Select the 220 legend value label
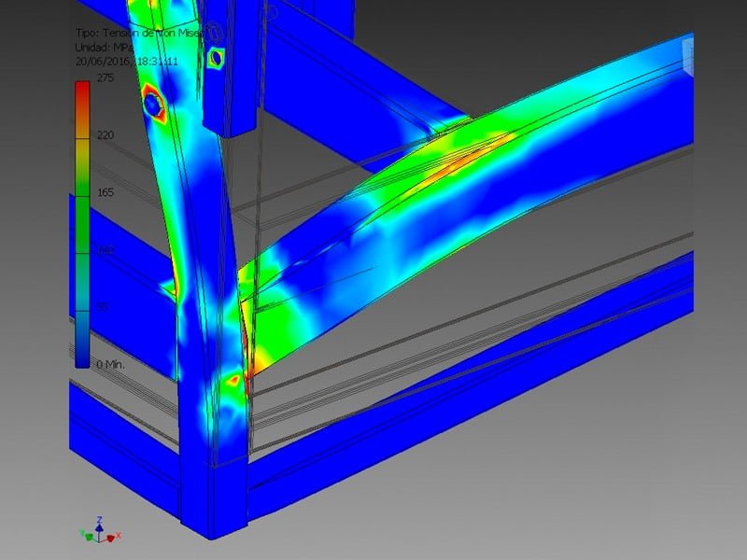This screenshot has width=747, height=560. pyautogui.click(x=104, y=135)
